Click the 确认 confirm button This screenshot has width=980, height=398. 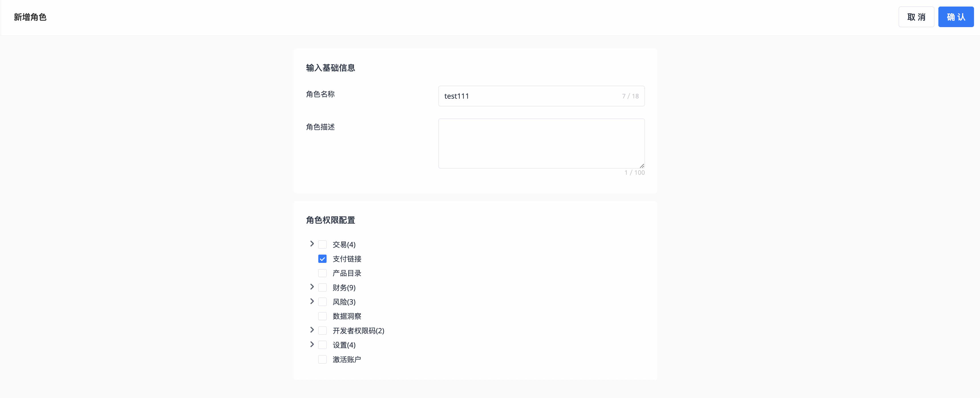pyautogui.click(x=955, y=17)
